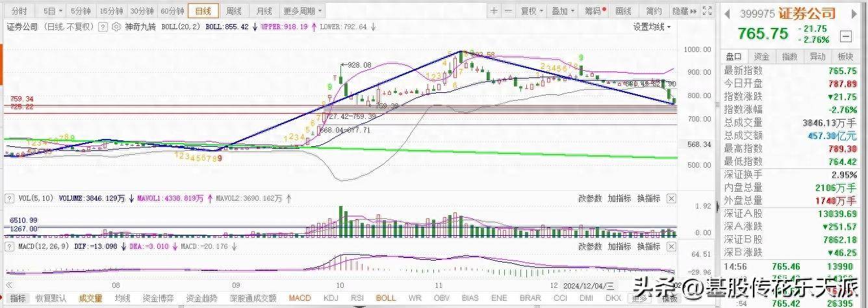
Task: Select the BIAS indicator
Action: click(472, 298)
